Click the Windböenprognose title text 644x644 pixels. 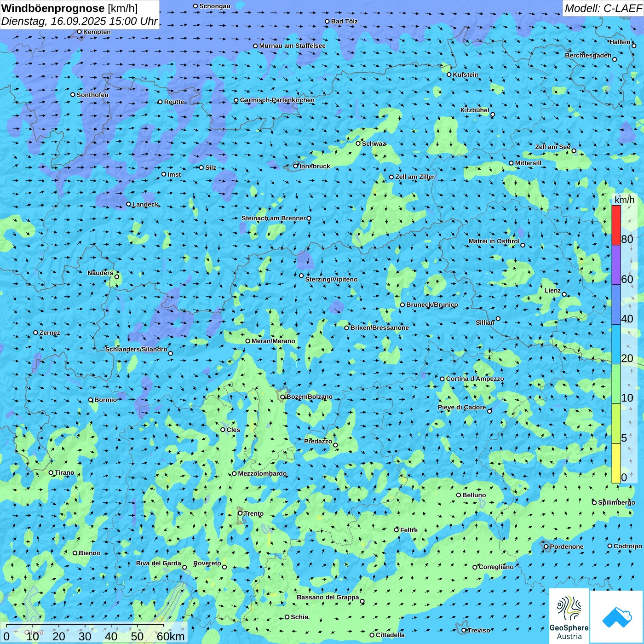(x=53, y=8)
